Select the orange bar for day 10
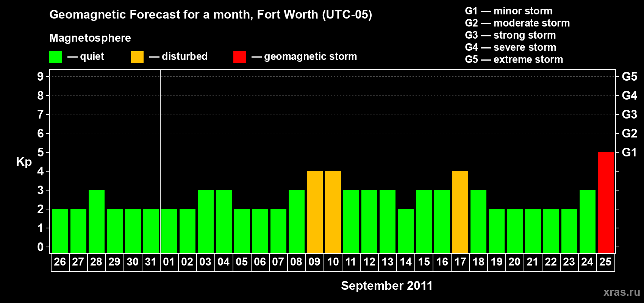The image size is (644, 303). tap(333, 212)
